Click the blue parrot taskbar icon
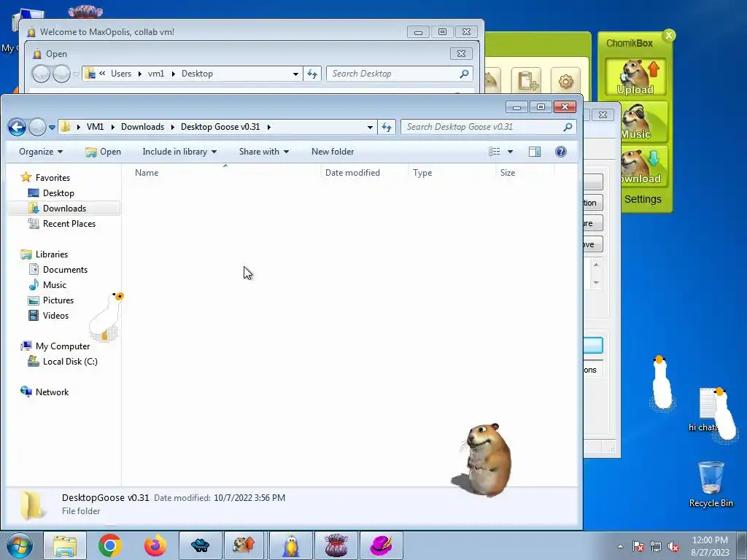The height and width of the screenshot is (560, 747). 290,545
